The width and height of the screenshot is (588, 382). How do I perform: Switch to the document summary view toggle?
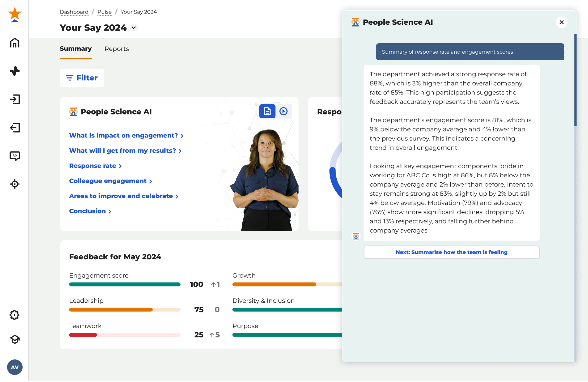267,111
